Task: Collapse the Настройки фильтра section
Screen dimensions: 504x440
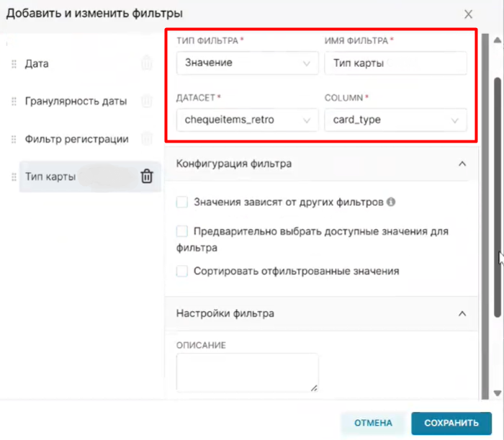Action: [x=462, y=314]
